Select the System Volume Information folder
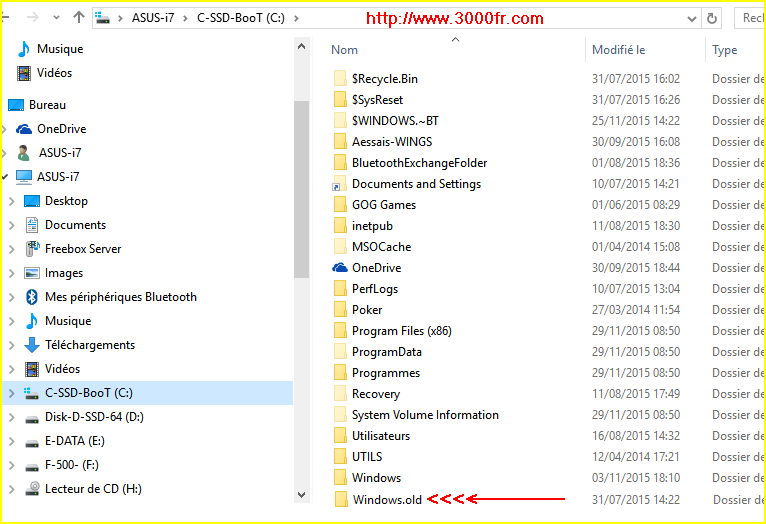 point(426,415)
